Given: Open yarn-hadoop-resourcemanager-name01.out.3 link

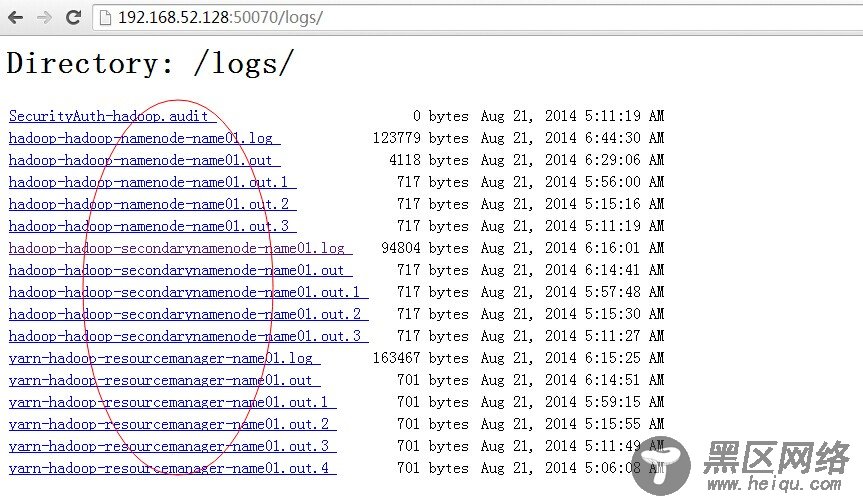Looking at the screenshot, I should click(173, 446).
